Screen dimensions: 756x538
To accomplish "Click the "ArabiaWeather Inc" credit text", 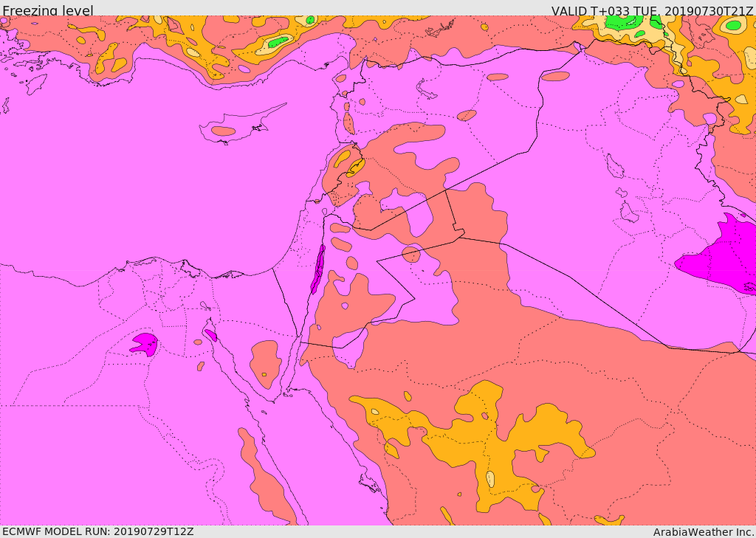I will tap(703, 532).
